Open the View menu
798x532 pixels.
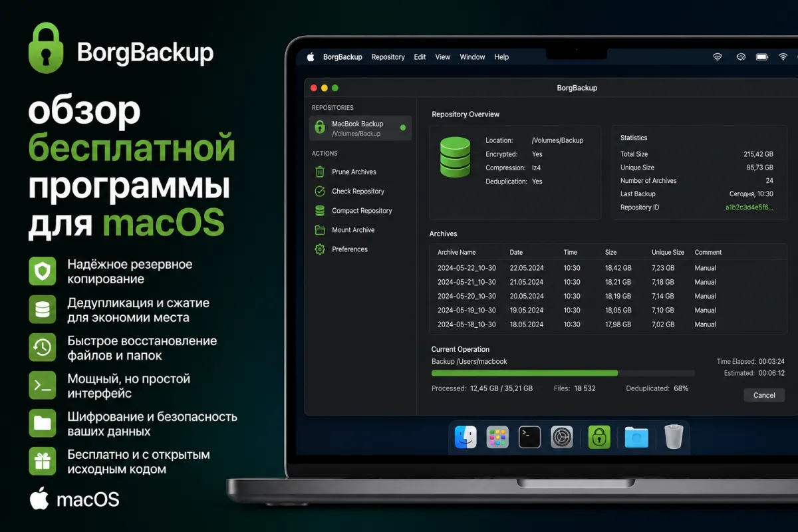pyautogui.click(x=443, y=57)
